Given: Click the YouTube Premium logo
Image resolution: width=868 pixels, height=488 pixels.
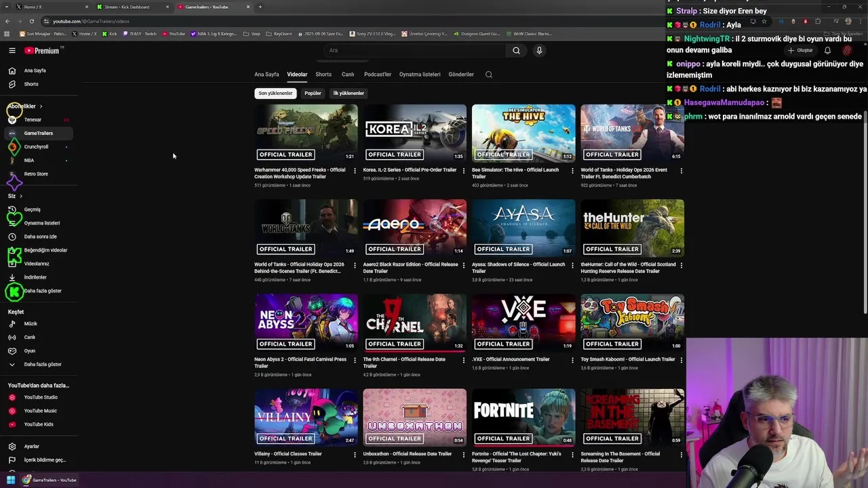Looking at the screenshot, I should coord(41,51).
